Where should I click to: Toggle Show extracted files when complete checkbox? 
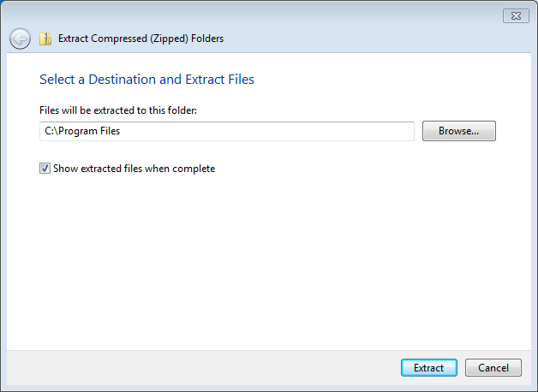45,169
